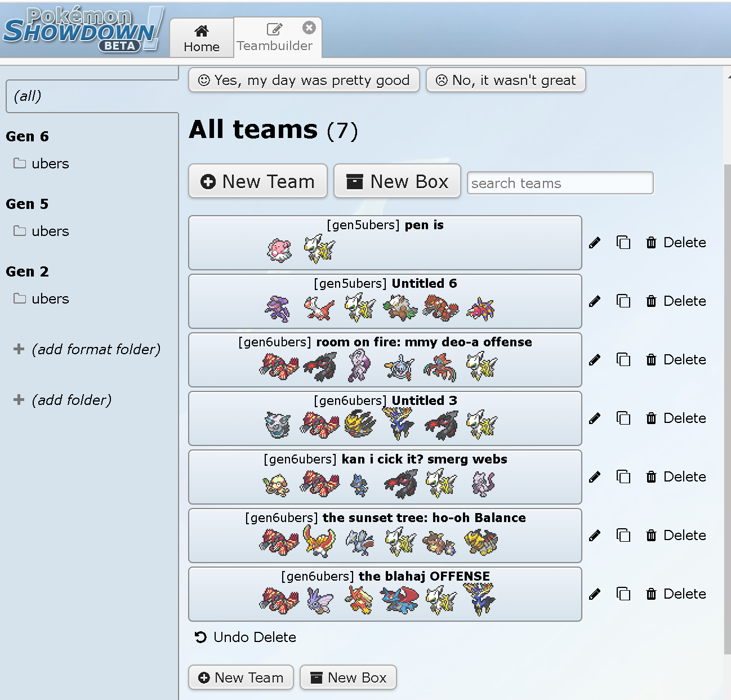Delete 'kan i cick it? smerg webs' team
This screenshot has height=700, width=731.
point(676,477)
